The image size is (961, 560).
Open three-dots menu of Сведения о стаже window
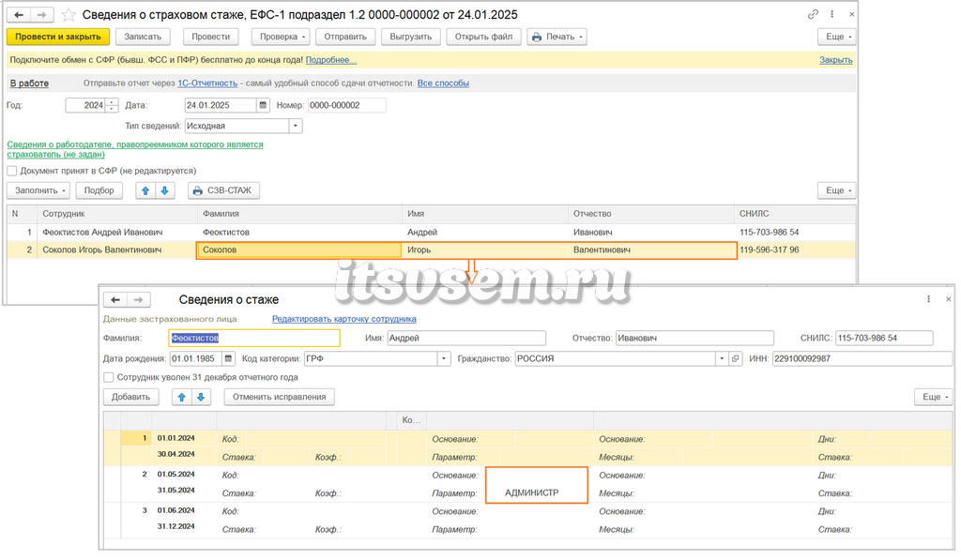point(928,299)
